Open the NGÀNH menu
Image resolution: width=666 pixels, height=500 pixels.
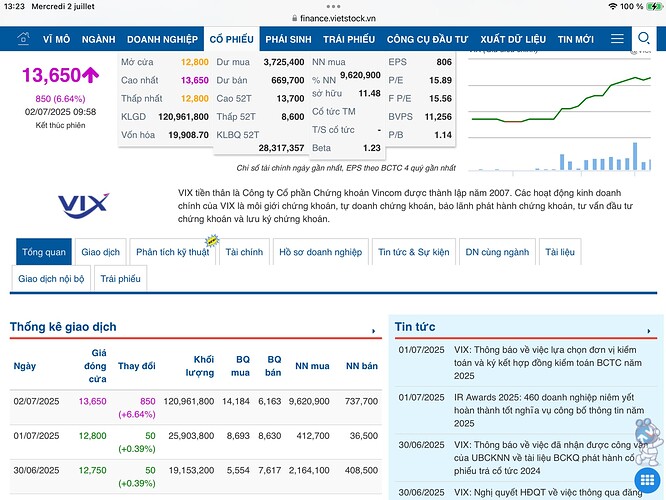[99, 40]
